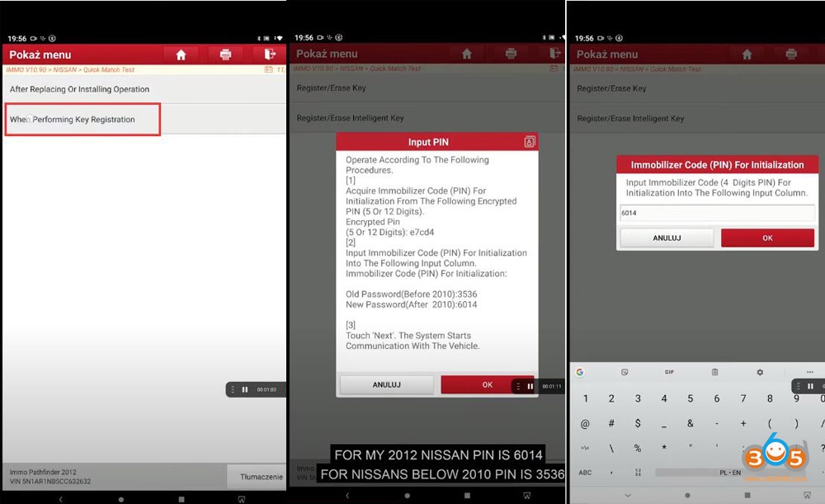This screenshot has height=504, width=825.
Task: Tap the # key on the keyboard
Action: tap(611, 423)
